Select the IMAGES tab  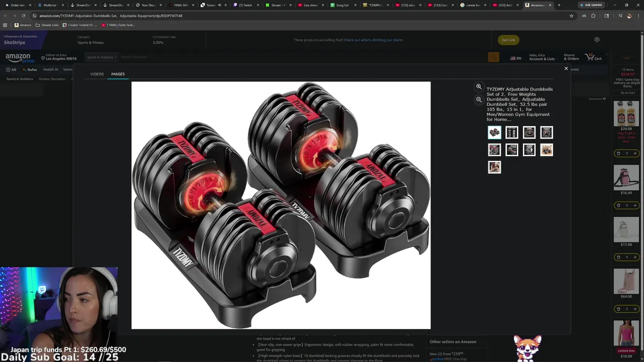pos(118,74)
